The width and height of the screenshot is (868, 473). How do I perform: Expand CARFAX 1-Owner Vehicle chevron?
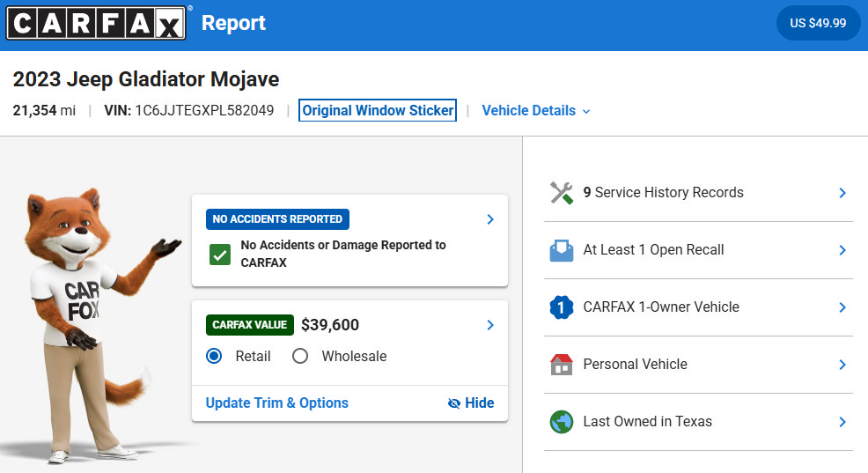coord(842,307)
